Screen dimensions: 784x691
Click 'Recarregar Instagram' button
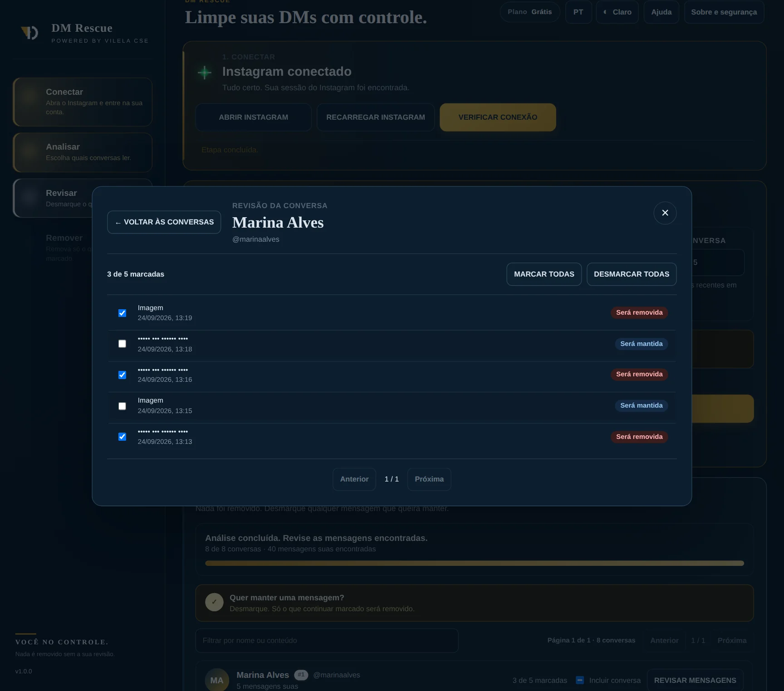tap(375, 117)
